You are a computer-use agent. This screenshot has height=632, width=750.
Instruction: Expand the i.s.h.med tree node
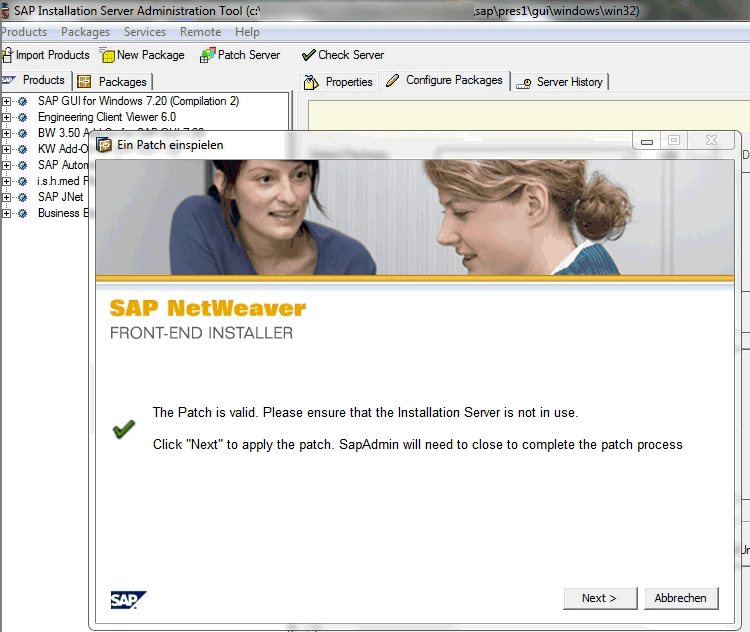coord(6,181)
